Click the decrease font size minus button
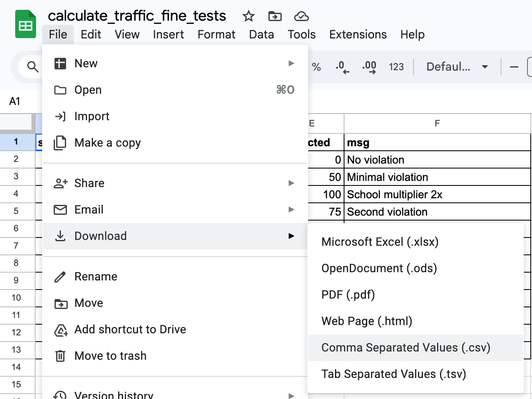 514,67
